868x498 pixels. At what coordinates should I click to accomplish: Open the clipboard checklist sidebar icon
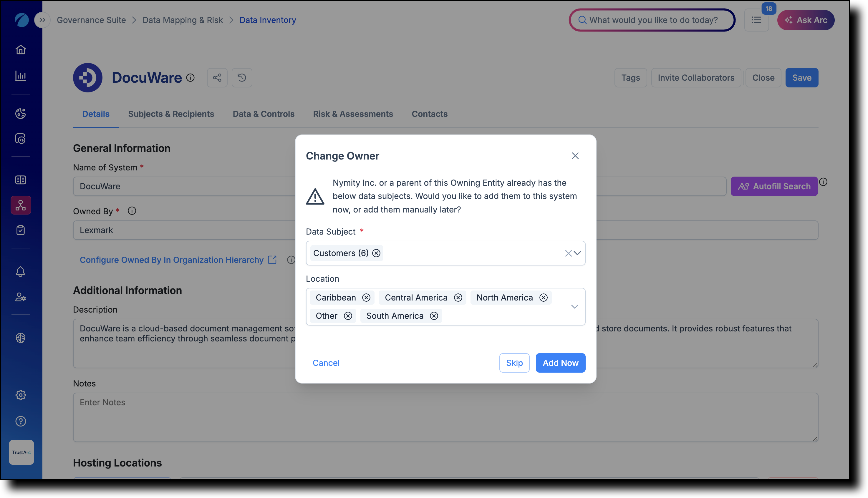[21, 230]
